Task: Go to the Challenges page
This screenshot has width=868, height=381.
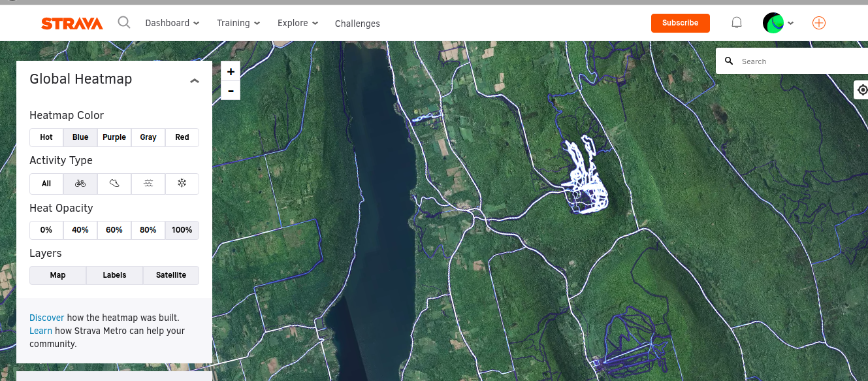Action: 357,24
